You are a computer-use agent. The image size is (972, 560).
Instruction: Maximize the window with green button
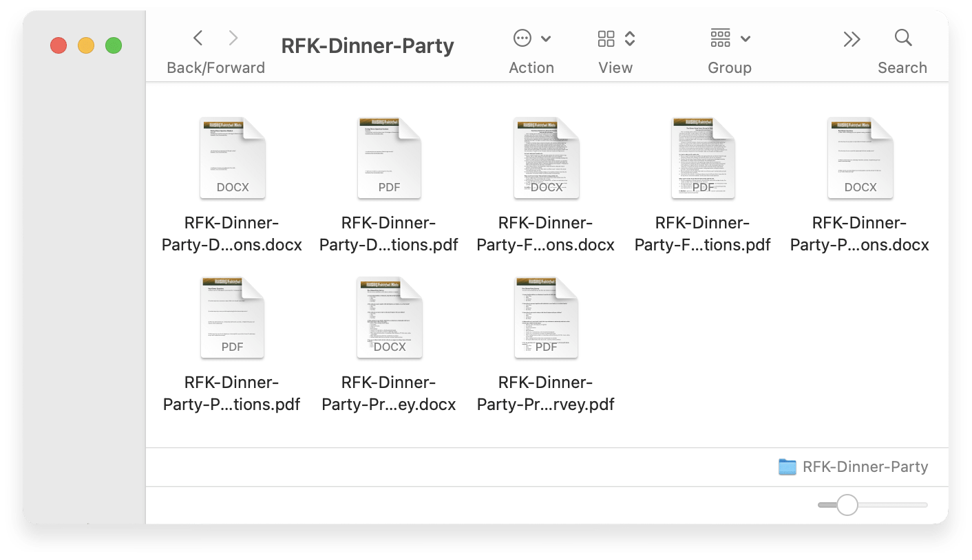coord(114,46)
